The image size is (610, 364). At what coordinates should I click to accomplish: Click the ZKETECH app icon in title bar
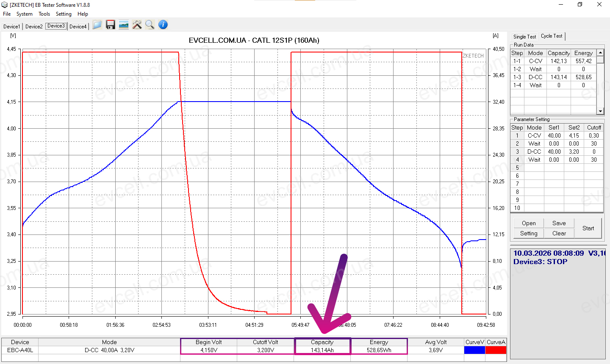(x=5, y=5)
